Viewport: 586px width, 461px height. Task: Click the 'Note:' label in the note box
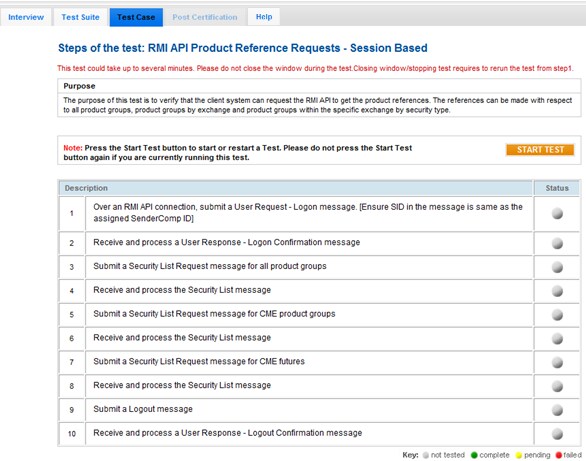73,148
